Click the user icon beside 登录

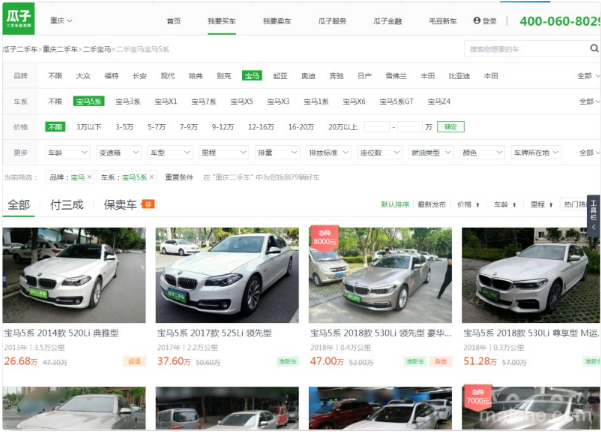pyautogui.click(x=476, y=20)
